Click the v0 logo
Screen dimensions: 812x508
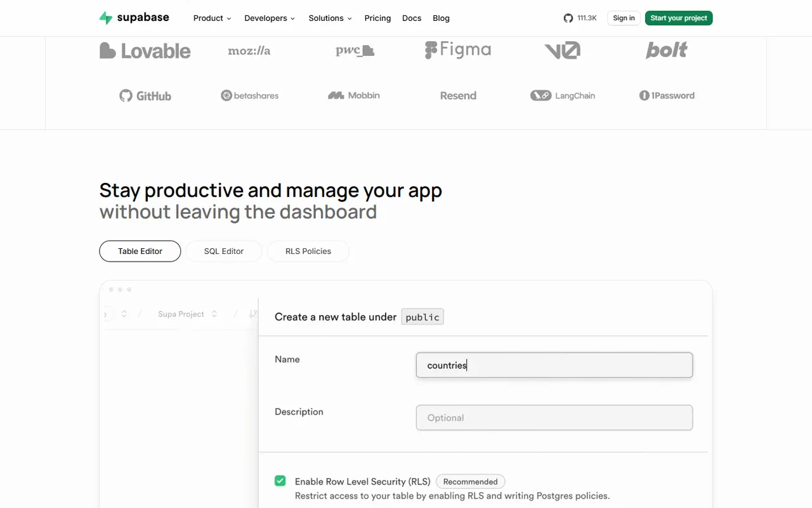tap(562, 51)
